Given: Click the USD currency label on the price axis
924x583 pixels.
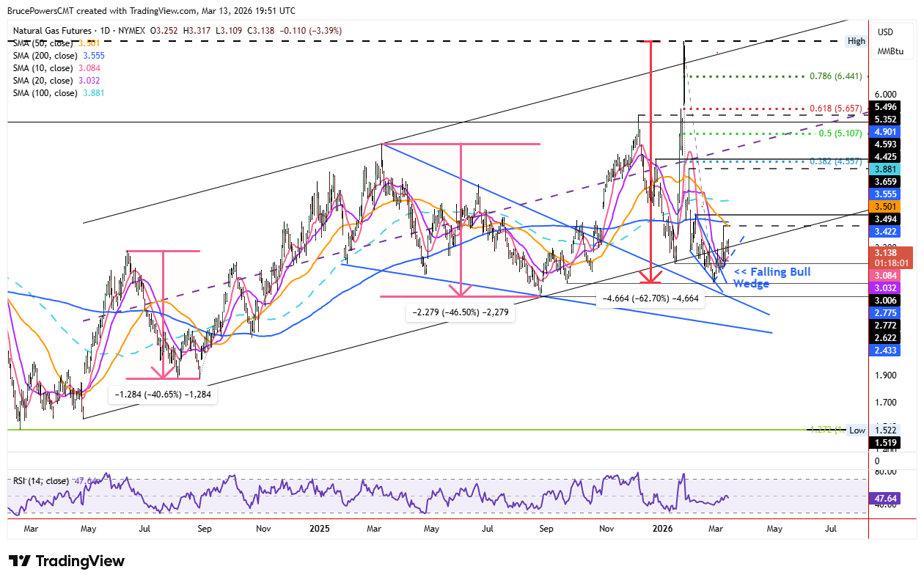Looking at the screenshot, I should pyautogui.click(x=886, y=32).
